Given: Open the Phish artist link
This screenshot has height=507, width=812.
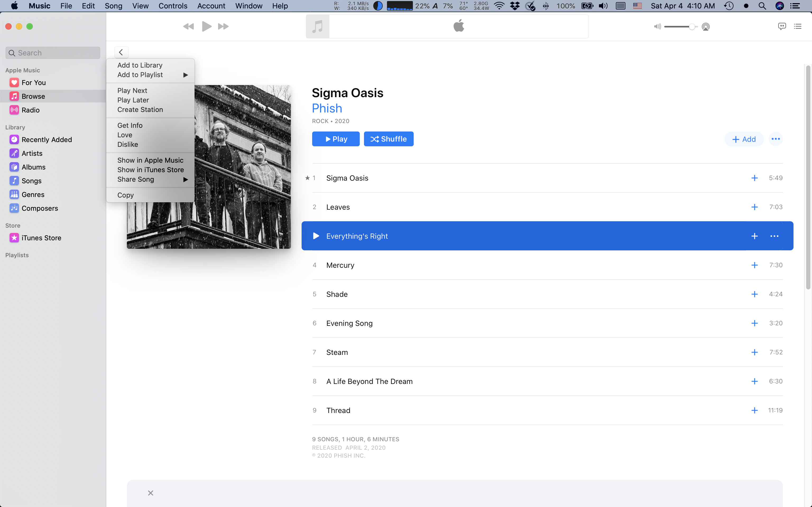Looking at the screenshot, I should pyautogui.click(x=327, y=108).
